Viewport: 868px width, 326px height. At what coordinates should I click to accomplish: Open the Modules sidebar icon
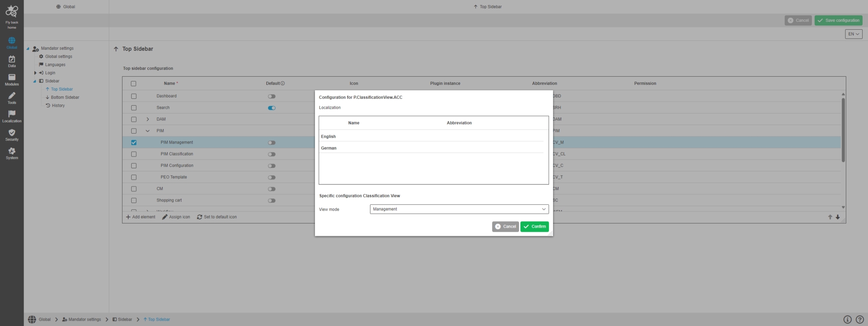pyautogui.click(x=12, y=79)
